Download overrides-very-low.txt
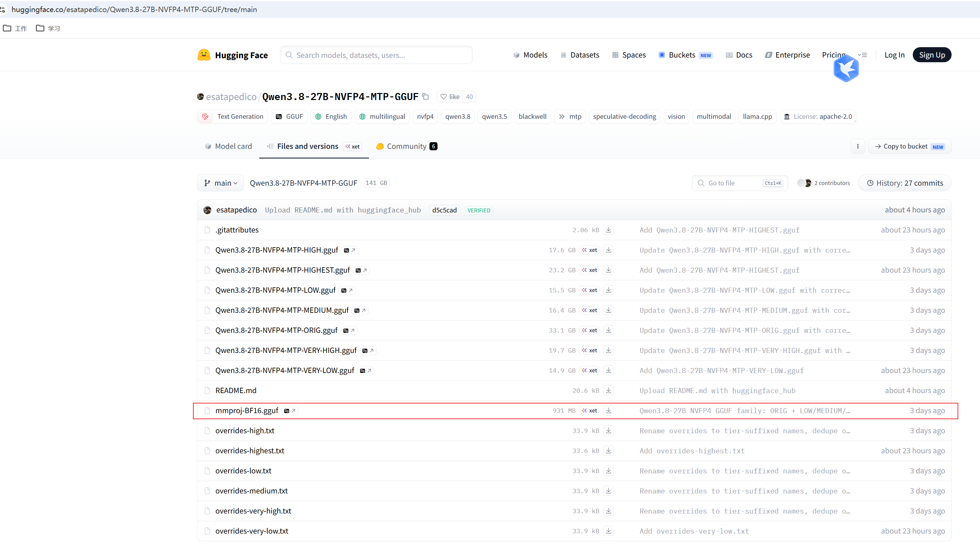This screenshot has height=555, width=980. pyautogui.click(x=608, y=531)
